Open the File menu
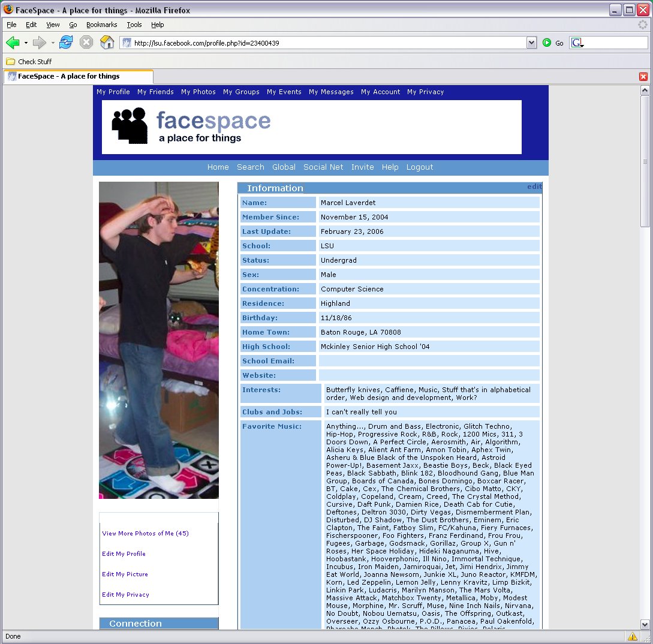This screenshot has height=644, width=653. (x=11, y=25)
